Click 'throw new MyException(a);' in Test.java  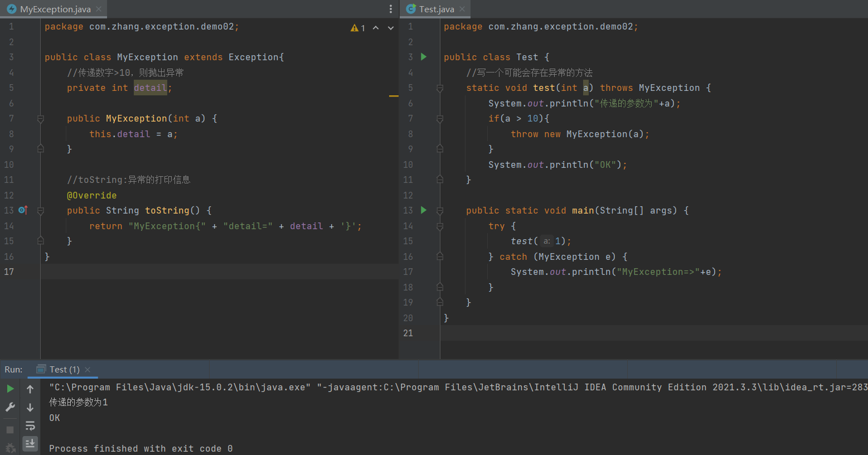(x=580, y=134)
